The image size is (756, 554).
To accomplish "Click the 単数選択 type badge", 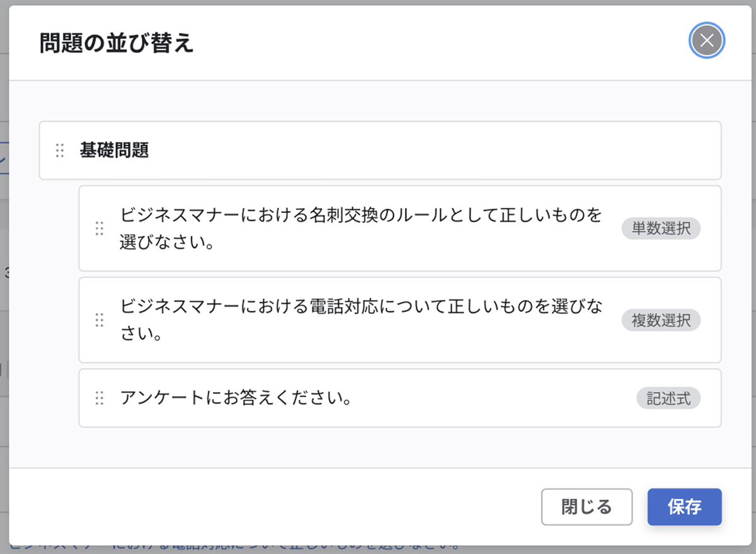I will click(661, 229).
